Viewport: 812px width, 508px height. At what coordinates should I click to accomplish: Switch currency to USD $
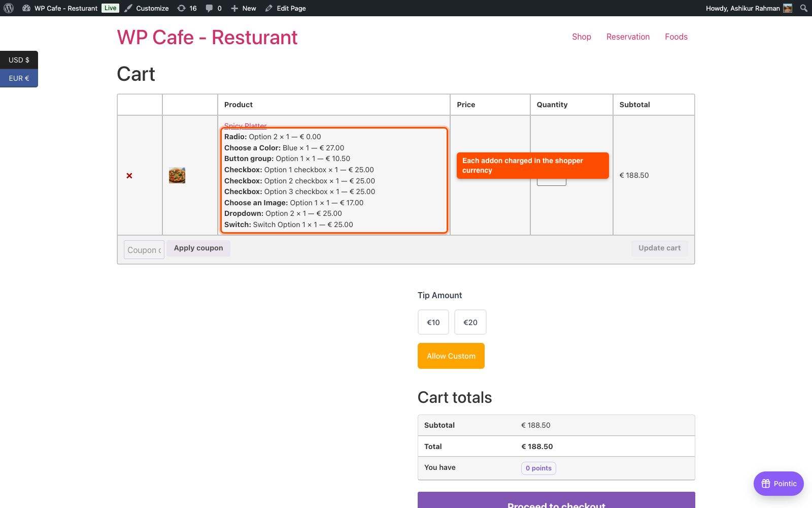(x=19, y=60)
